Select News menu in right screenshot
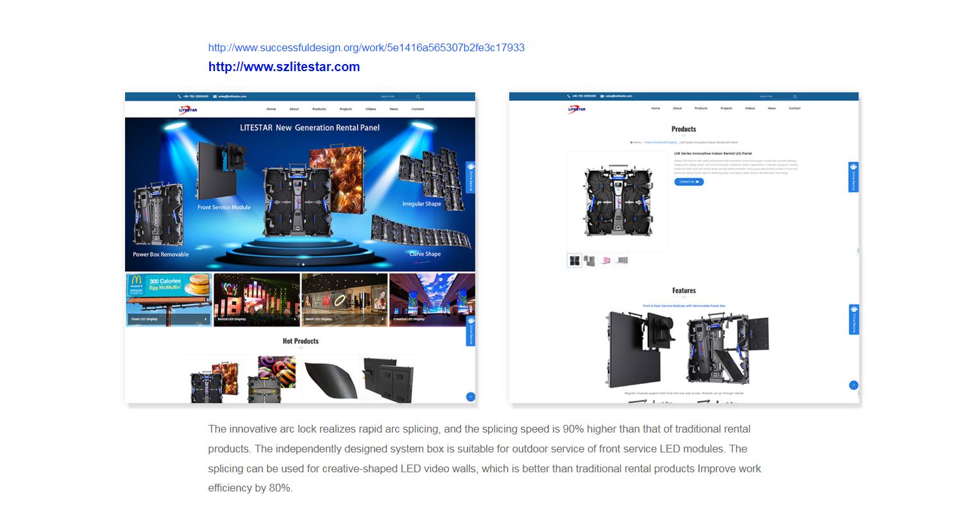980x512 pixels. (772, 108)
